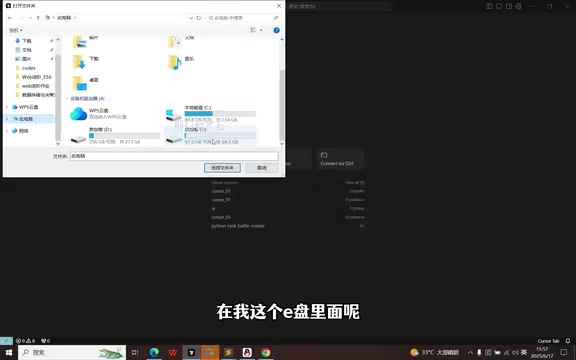Open View all recent projects link
This screenshot has width=576, height=360.
[355, 183]
